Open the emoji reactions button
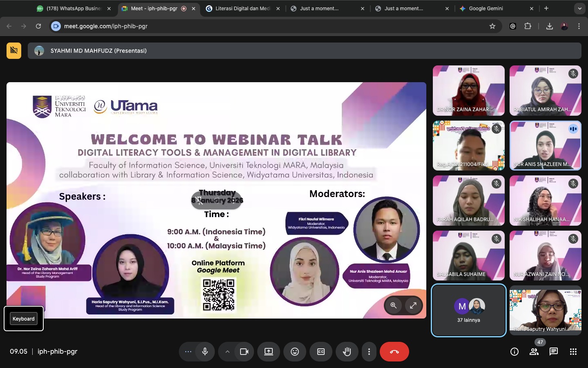Screen dimensions: 588x368 [x=295, y=352]
